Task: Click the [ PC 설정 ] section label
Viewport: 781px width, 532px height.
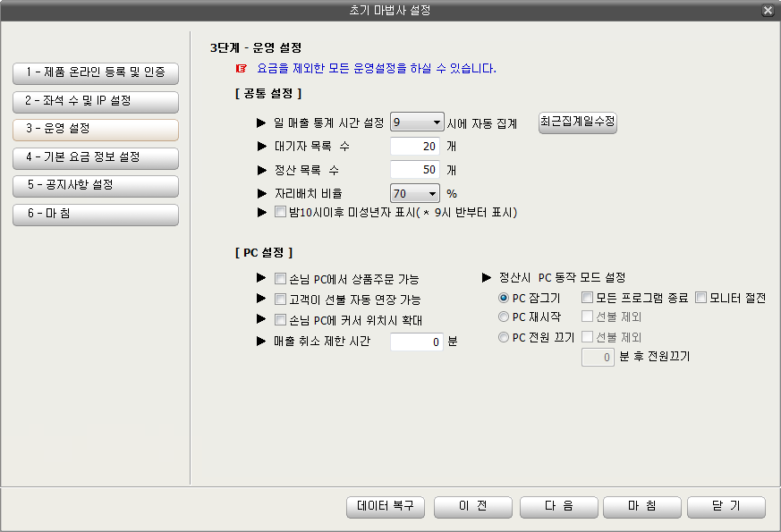Action: coord(264,252)
